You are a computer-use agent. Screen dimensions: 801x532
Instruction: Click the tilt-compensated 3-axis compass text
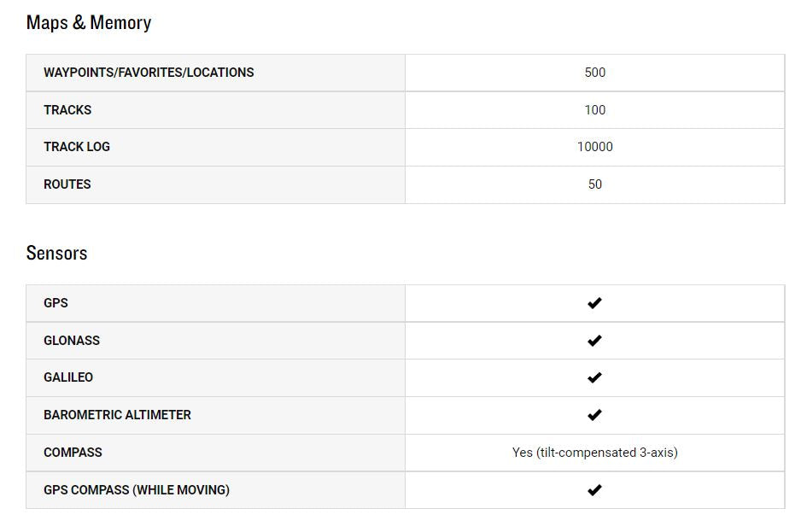[x=595, y=453]
